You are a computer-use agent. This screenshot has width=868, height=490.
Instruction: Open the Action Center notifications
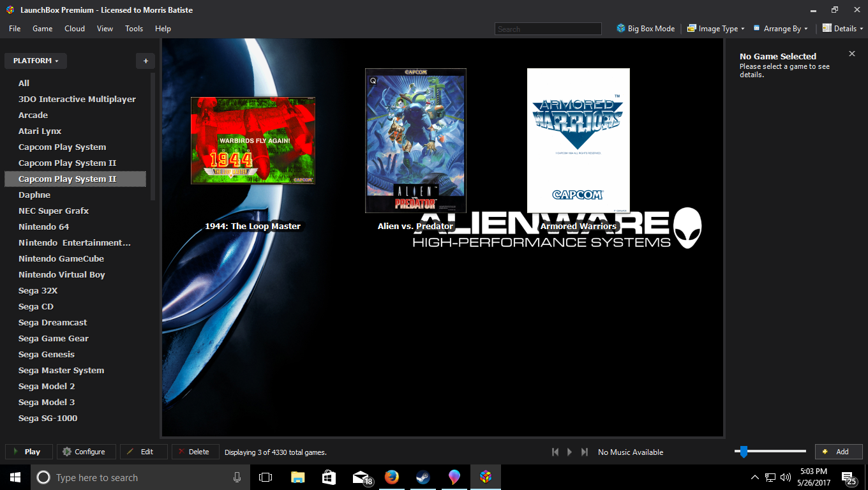point(849,478)
